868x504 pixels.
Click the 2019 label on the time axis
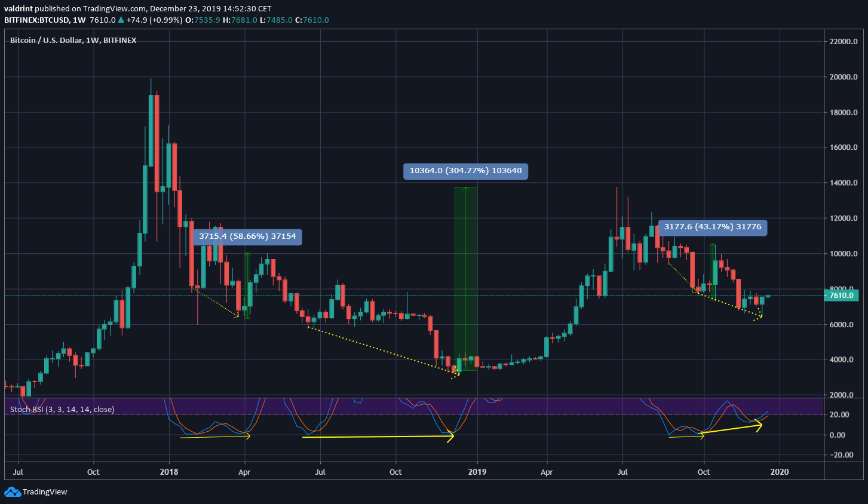(477, 472)
